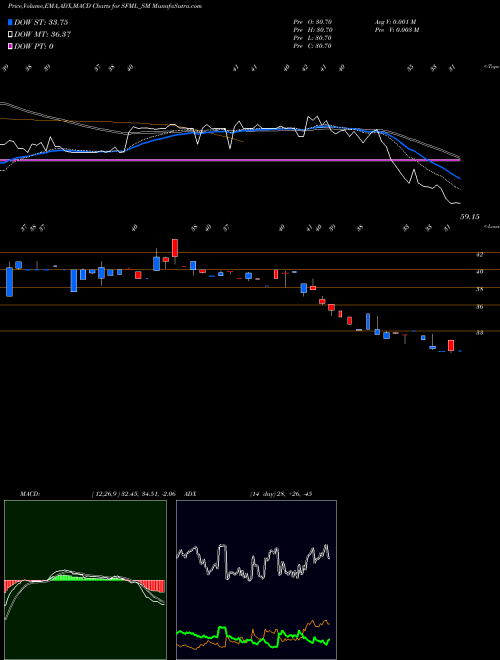Click the last red candlestick below the 33 line
This screenshot has height=660, width=500.
pyautogui.click(x=451, y=346)
